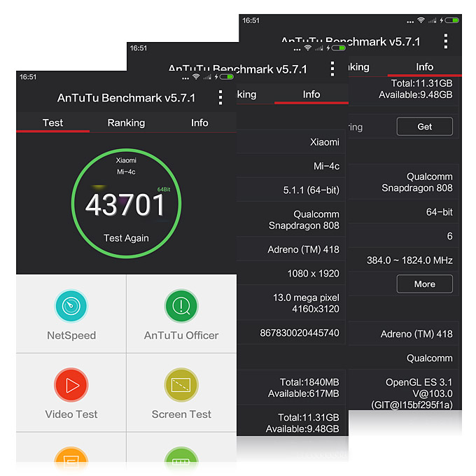Tap battery indicator in front window
This screenshot has width=476, height=476.
click(227, 77)
